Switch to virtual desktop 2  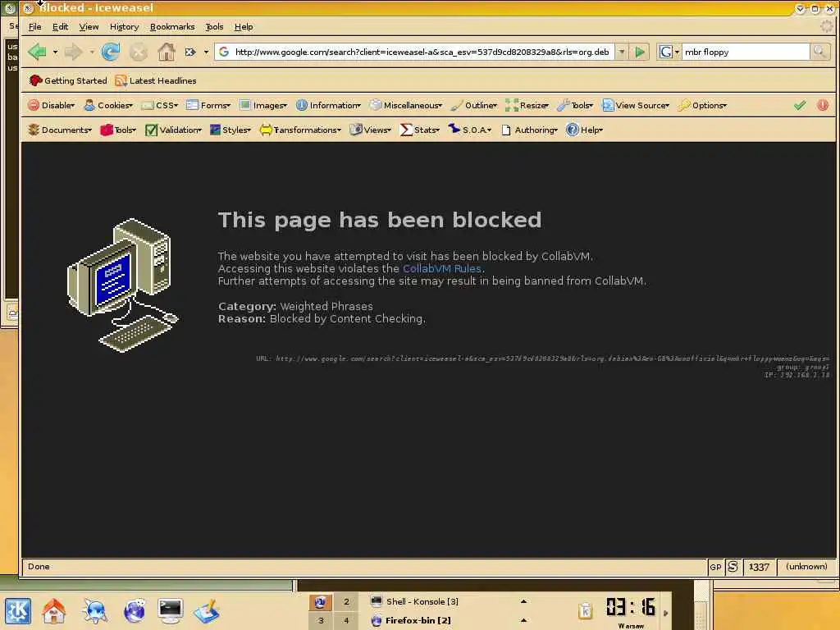(x=346, y=601)
